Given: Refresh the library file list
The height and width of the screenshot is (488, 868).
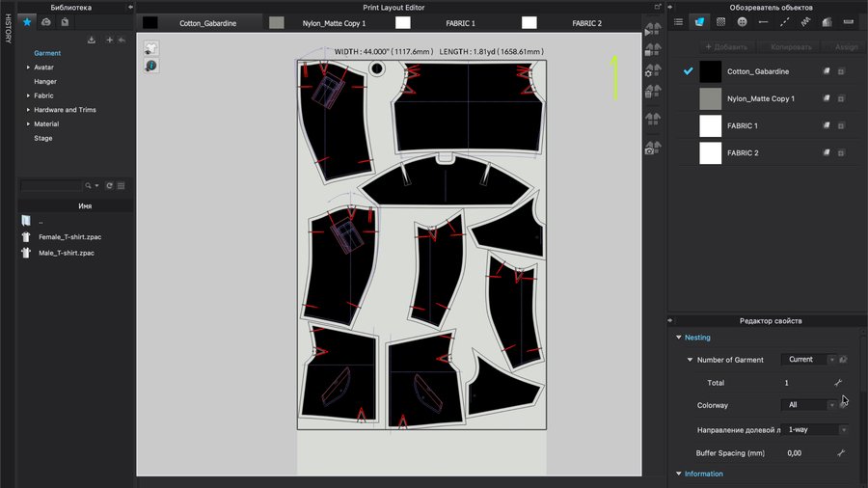Looking at the screenshot, I should 110,185.
